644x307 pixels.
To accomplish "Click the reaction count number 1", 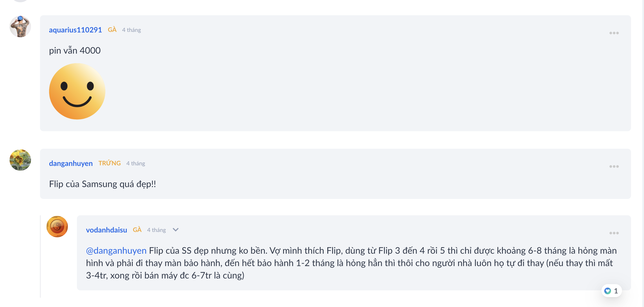I will 616,291.
